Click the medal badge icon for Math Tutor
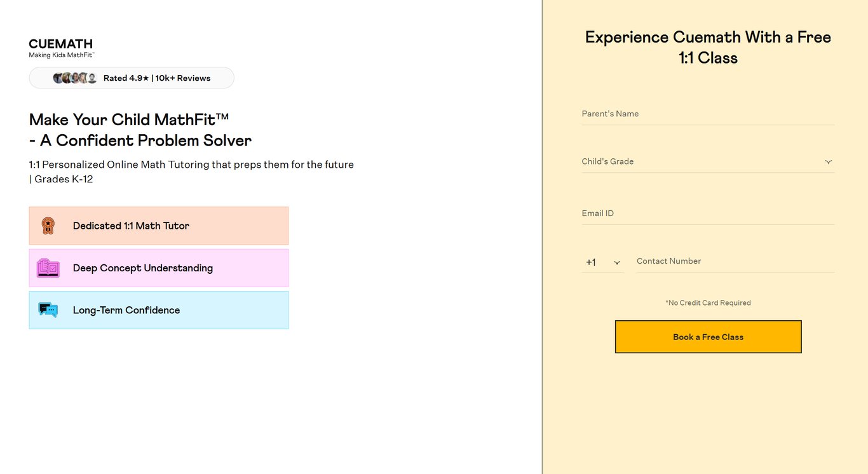868x474 pixels. pos(48,226)
